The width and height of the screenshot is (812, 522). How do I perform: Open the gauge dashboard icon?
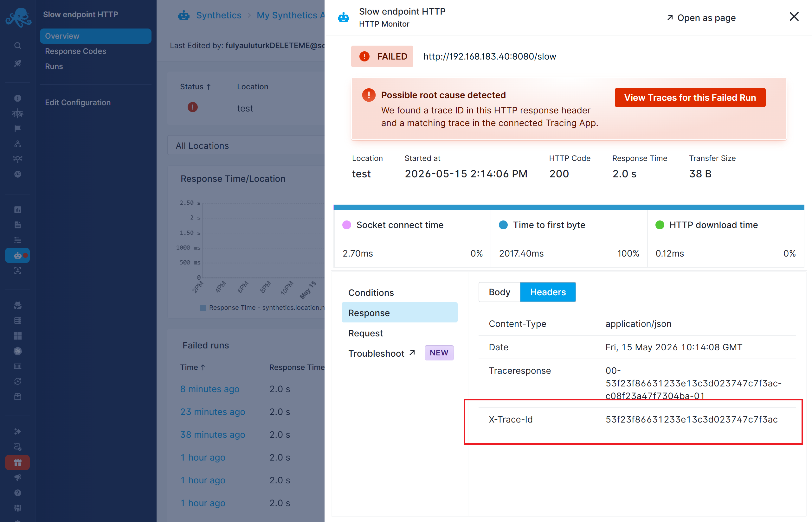click(x=18, y=174)
